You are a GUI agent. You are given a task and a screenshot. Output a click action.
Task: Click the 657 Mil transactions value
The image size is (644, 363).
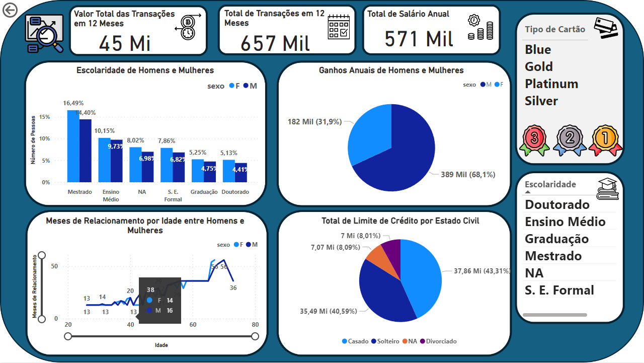tap(275, 43)
